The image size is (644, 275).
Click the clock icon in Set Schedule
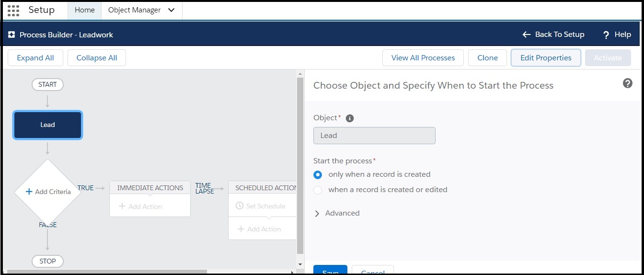pyautogui.click(x=240, y=206)
